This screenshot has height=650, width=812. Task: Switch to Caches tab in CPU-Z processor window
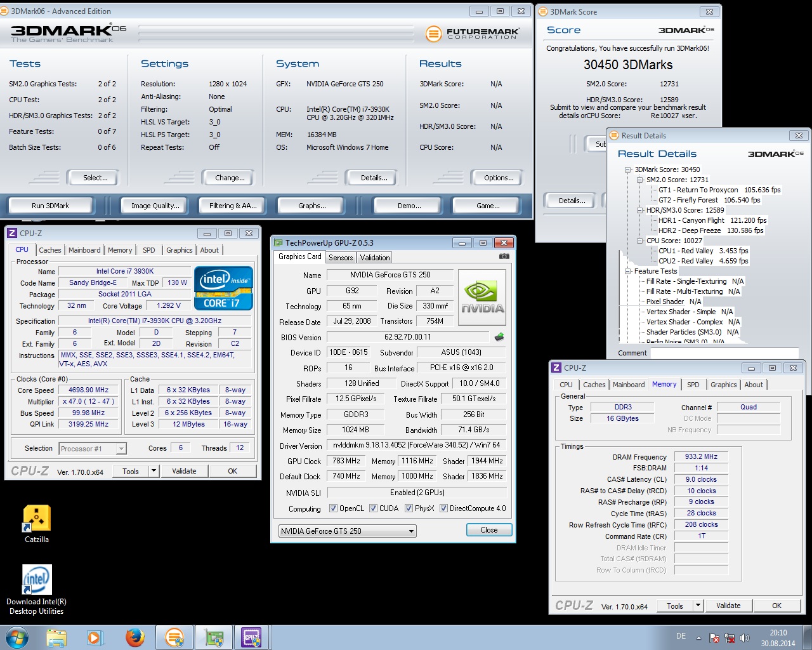coord(49,250)
